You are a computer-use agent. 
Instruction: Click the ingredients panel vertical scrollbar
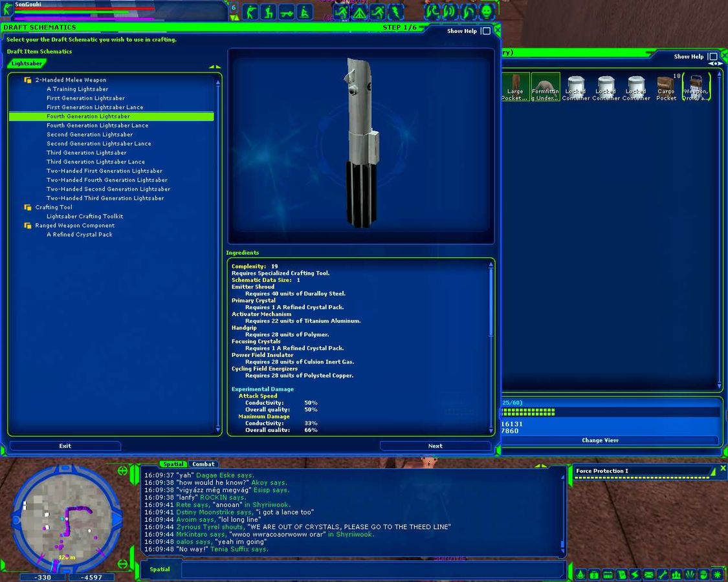(x=491, y=304)
